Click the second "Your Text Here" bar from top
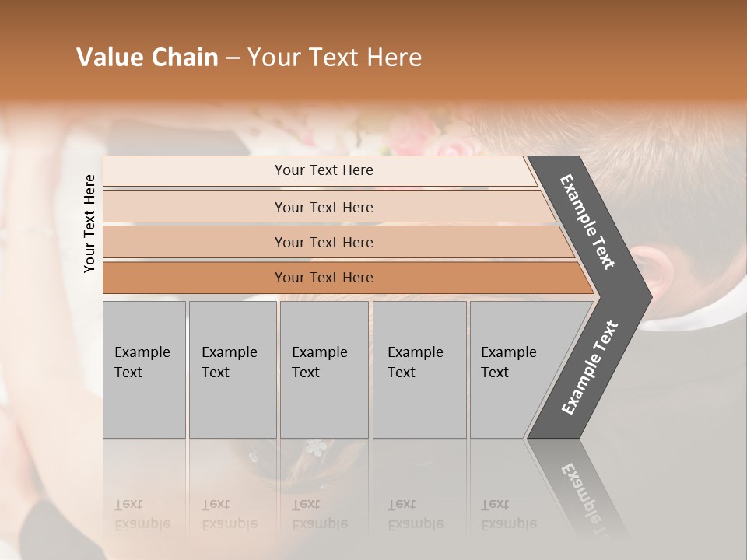This screenshot has width=747, height=560. click(324, 207)
